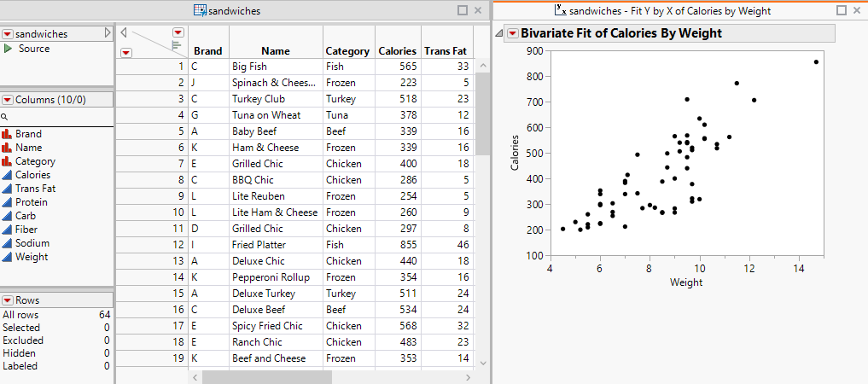This screenshot has width=868, height=384.
Task: Click the Brand nominal column icon
Action: point(8,134)
